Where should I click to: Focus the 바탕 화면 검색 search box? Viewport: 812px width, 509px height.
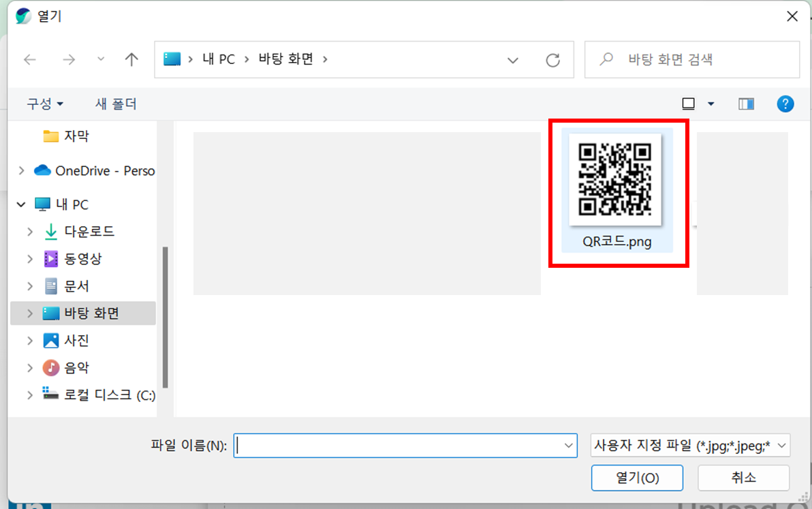pos(692,59)
